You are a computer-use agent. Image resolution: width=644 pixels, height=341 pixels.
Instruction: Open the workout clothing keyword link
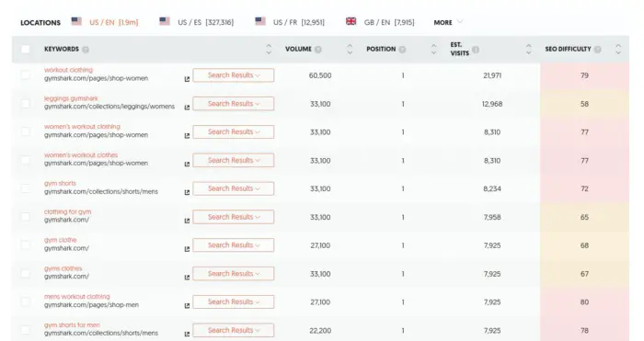tap(69, 70)
